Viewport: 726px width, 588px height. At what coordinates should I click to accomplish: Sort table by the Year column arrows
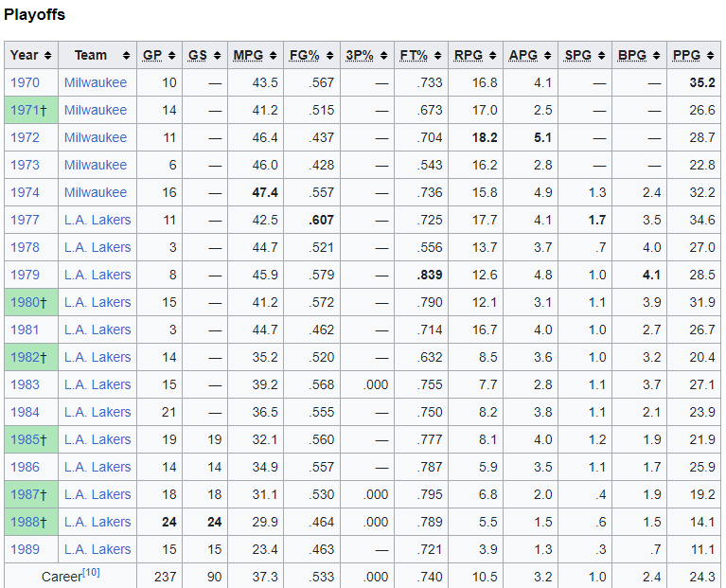point(47,56)
